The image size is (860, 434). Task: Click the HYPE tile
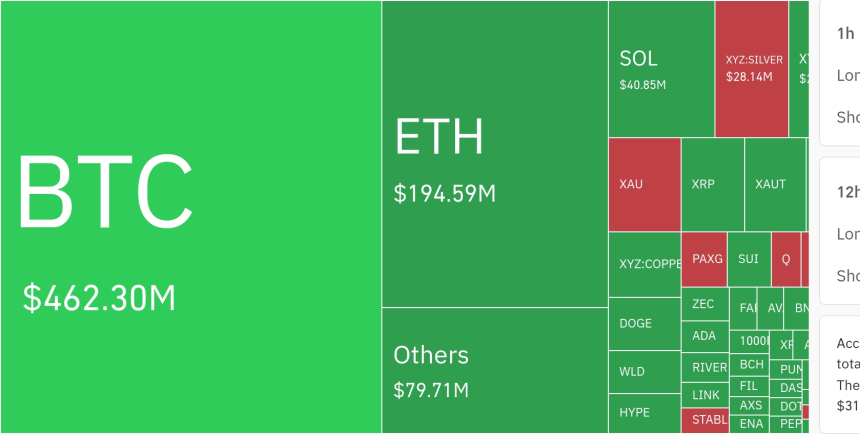pyautogui.click(x=644, y=412)
